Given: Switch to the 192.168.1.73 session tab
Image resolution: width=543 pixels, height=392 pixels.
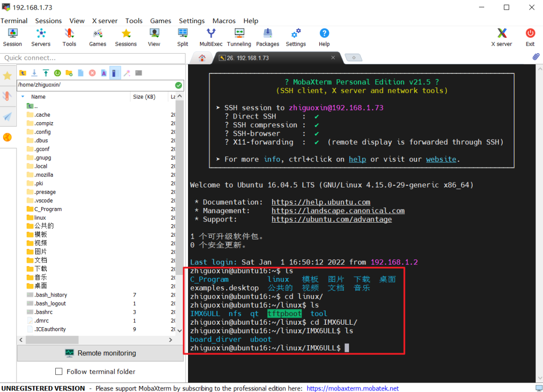Looking at the screenshot, I should [247, 58].
